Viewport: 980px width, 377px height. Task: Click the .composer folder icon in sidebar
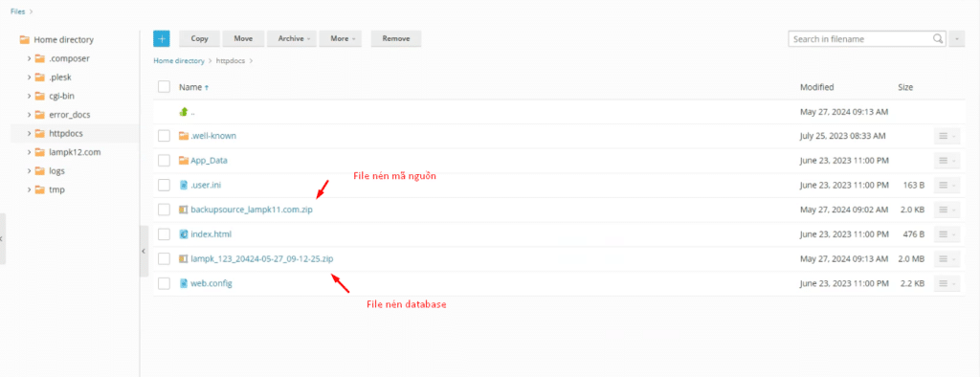40,58
